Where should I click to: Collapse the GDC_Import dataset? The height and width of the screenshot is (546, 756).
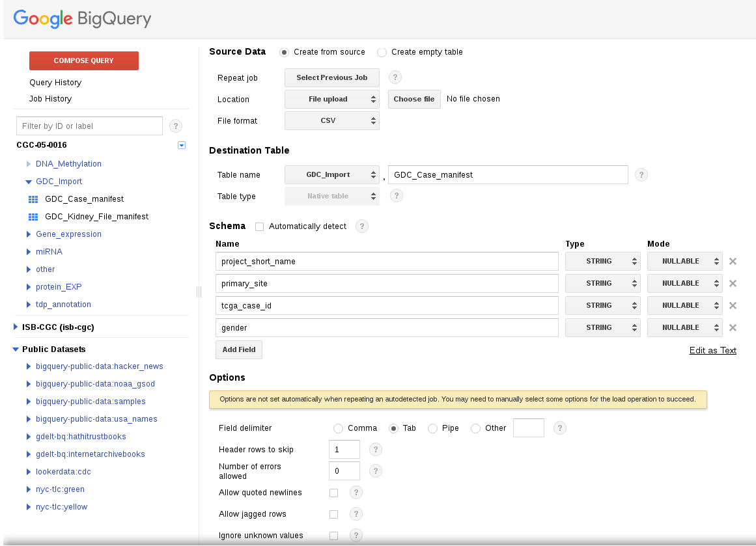click(x=29, y=182)
